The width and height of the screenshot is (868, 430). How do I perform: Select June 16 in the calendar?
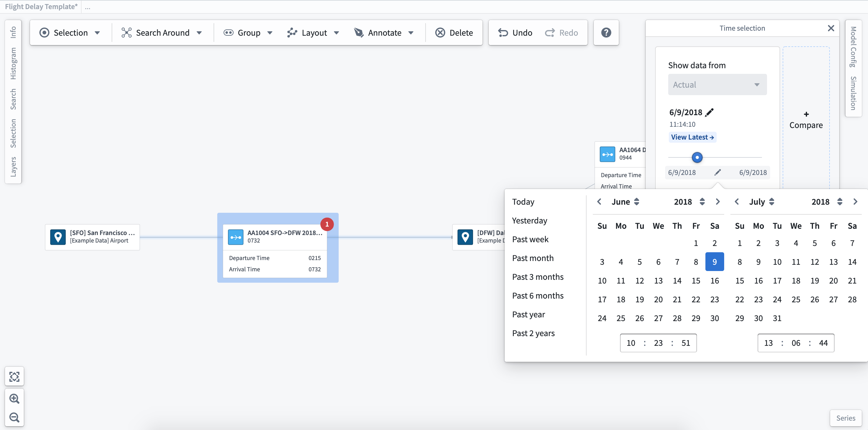(x=714, y=281)
